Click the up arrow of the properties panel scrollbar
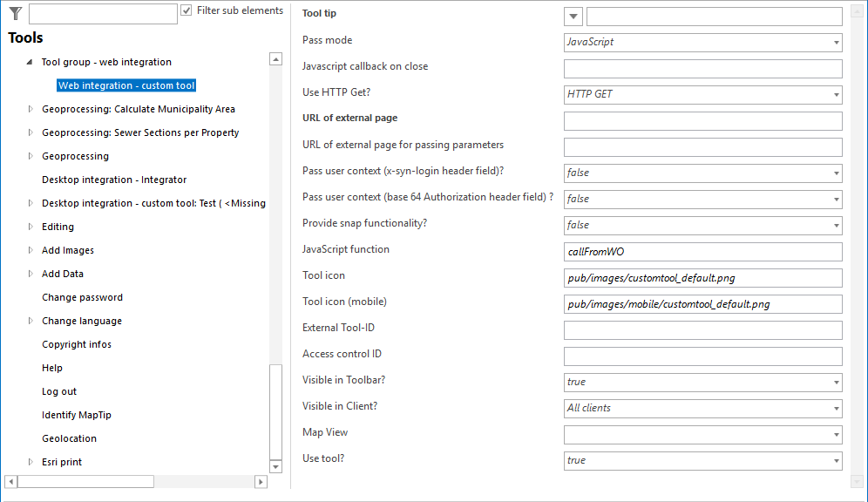This screenshot has width=868, height=502. (858, 10)
